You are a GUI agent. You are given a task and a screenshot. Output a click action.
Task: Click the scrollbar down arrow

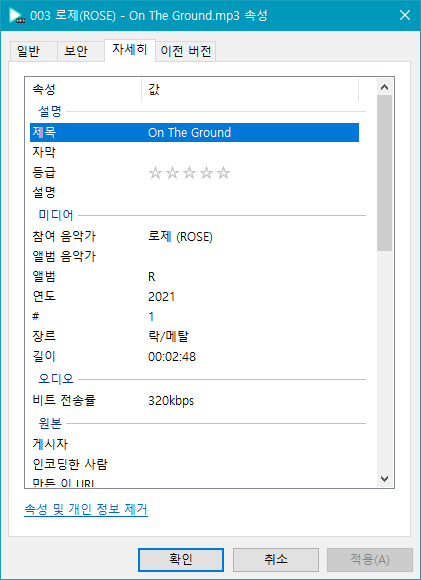click(384, 479)
